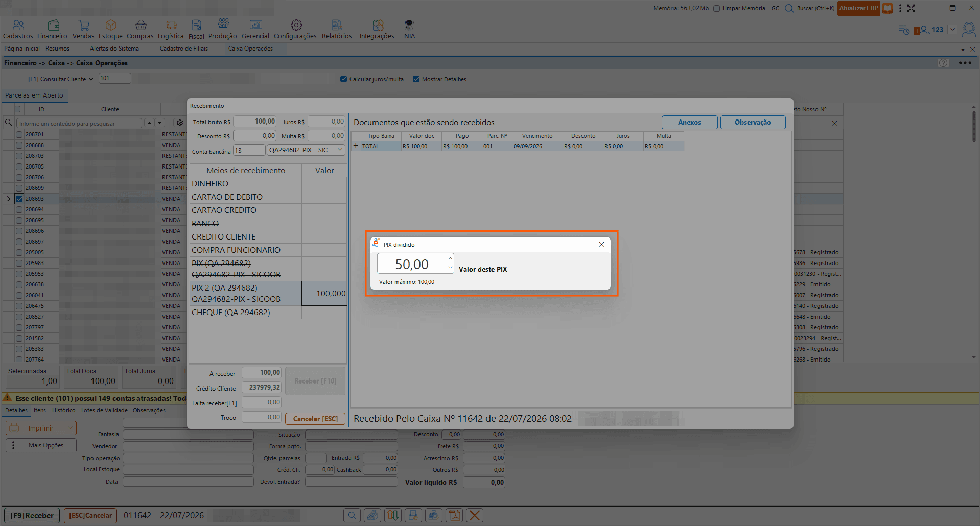Open the Produção module icon
980x526 pixels.
pos(223,24)
